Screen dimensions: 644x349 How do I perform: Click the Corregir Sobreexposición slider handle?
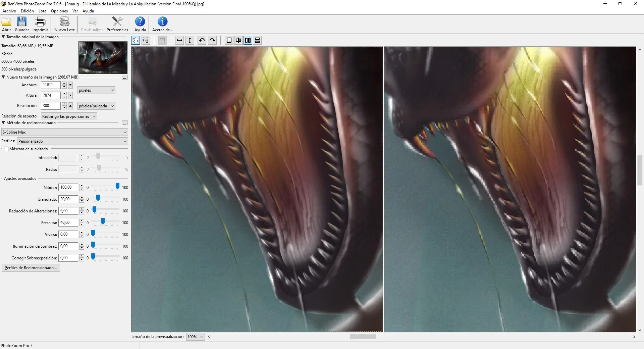[93, 257]
